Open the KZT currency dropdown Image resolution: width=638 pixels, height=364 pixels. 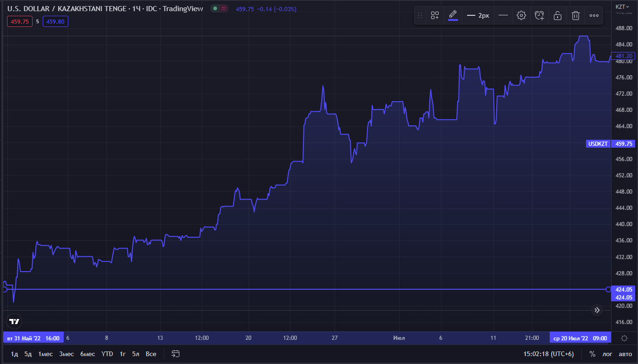point(623,6)
